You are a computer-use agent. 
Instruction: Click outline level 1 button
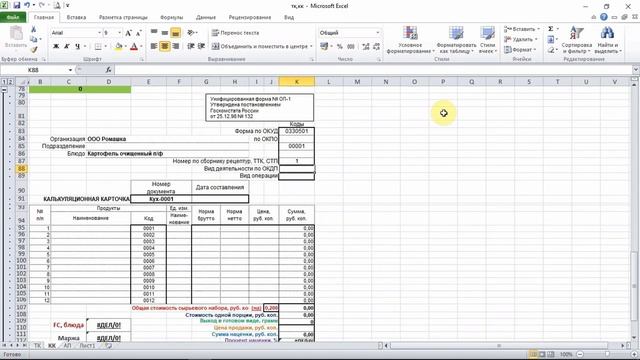pyautogui.click(x=4, y=82)
